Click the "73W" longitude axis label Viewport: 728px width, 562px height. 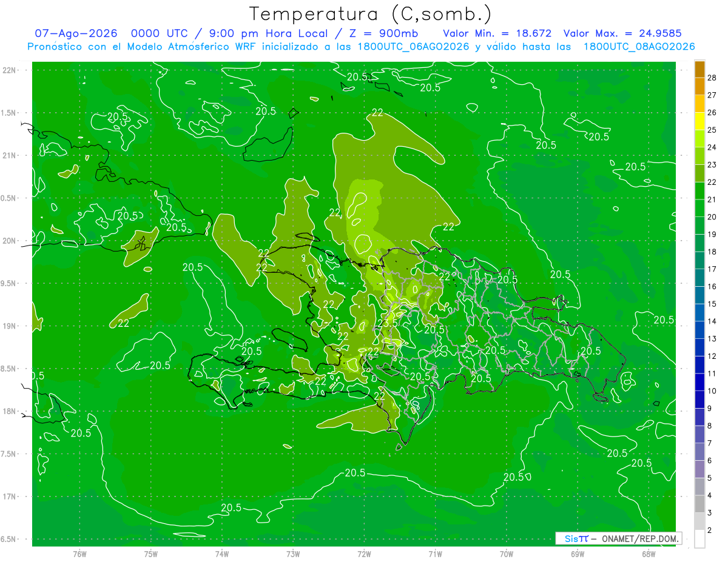point(293,554)
